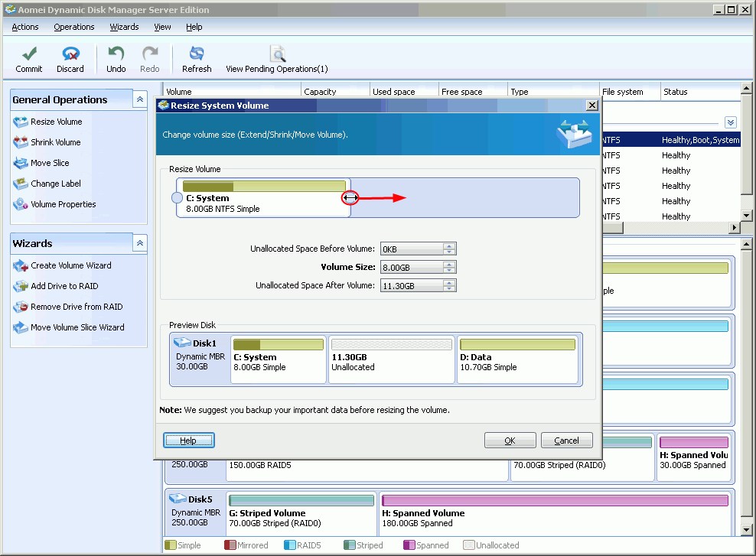Image resolution: width=756 pixels, height=556 pixels.
Task: Refresh the disk list
Action: (x=196, y=54)
